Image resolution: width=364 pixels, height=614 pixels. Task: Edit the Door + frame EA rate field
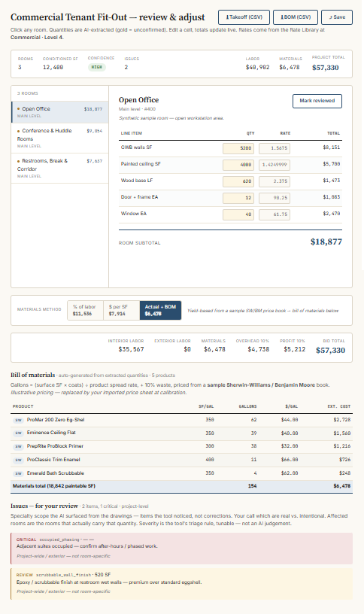tap(275, 198)
